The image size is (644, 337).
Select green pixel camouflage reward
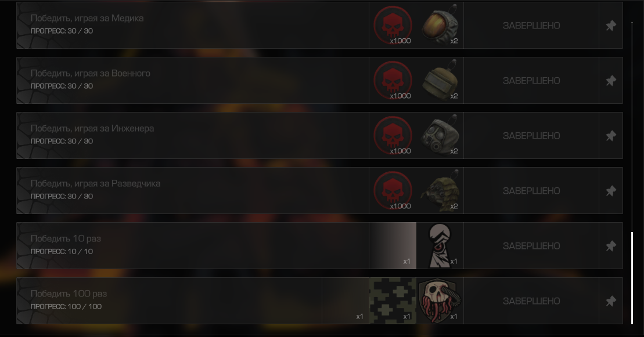(393, 301)
